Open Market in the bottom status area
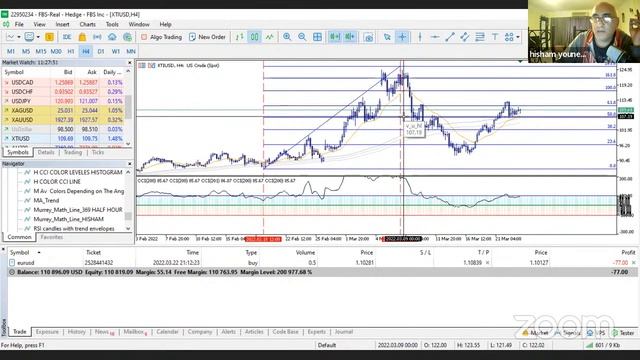 [x=536, y=333]
